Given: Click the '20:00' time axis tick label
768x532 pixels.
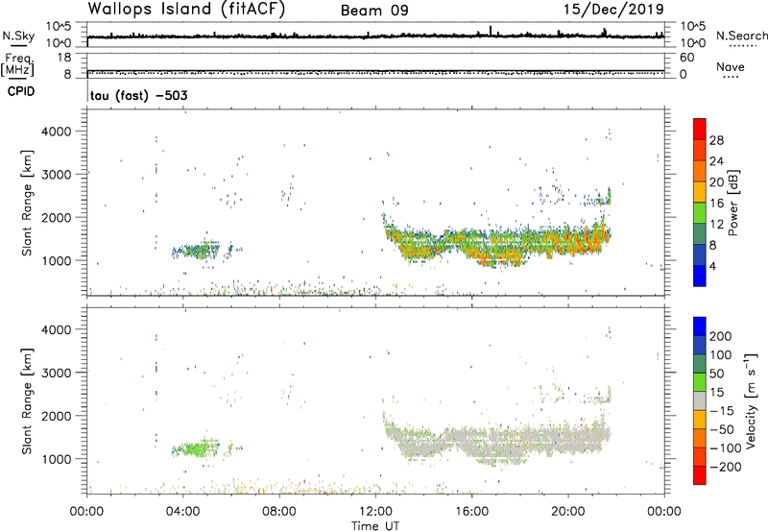Looking at the screenshot, I should [x=568, y=512].
